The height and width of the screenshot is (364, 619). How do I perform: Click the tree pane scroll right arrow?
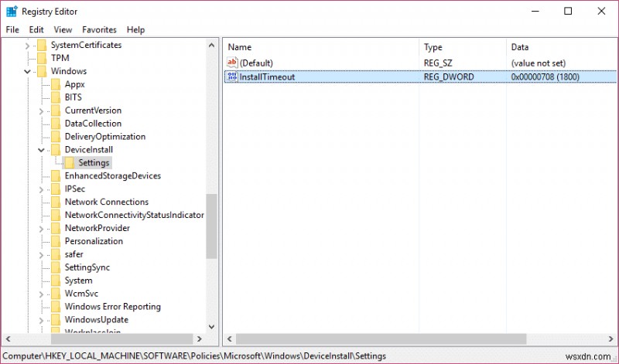coord(200,338)
